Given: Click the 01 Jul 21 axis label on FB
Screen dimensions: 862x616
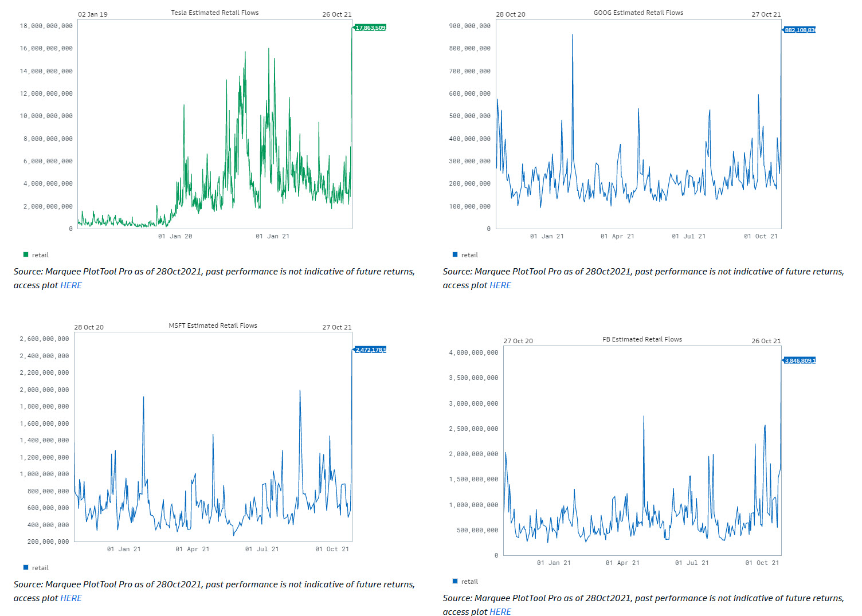Looking at the screenshot, I should (692, 563).
